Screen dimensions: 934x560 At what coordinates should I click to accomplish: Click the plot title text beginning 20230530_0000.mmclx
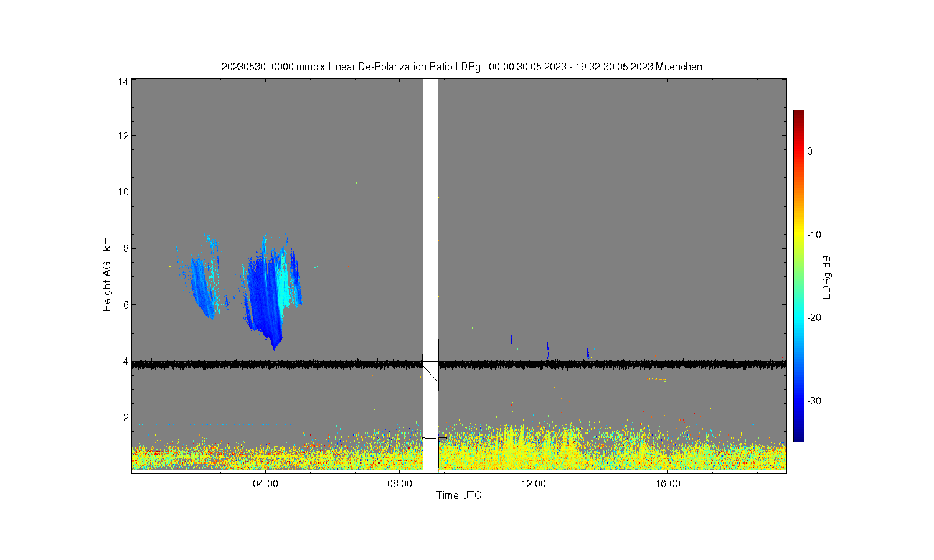coord(461,67)
